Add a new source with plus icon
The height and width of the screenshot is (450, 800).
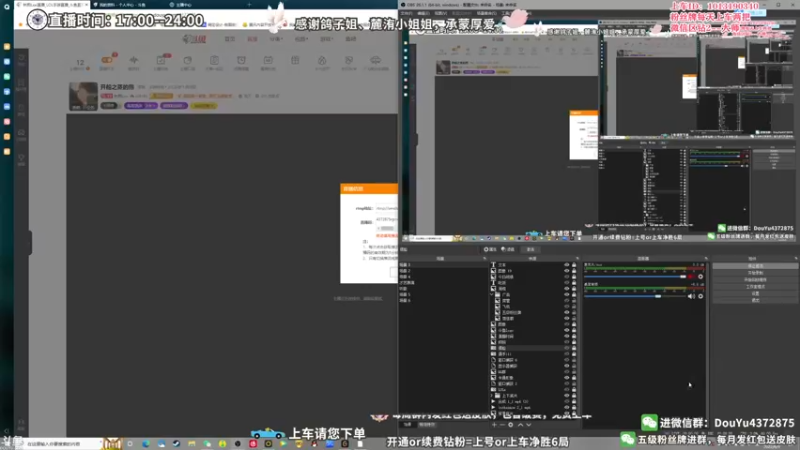point(493,424)
